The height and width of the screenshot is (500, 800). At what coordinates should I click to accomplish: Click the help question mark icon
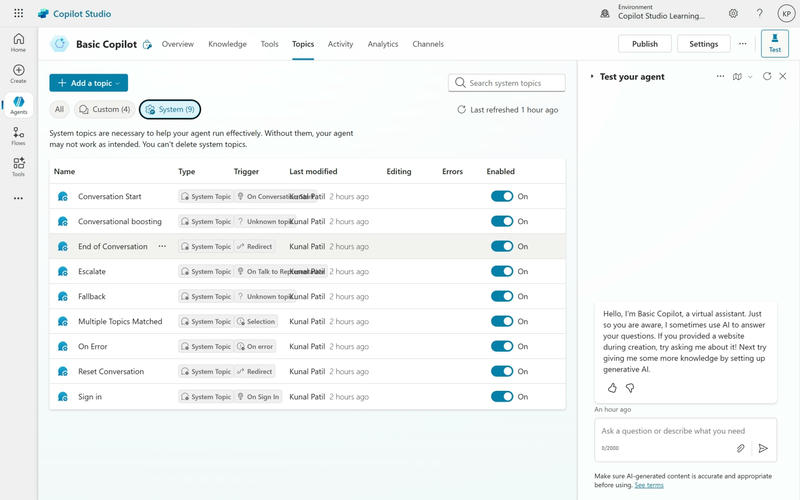coord(759,14)
